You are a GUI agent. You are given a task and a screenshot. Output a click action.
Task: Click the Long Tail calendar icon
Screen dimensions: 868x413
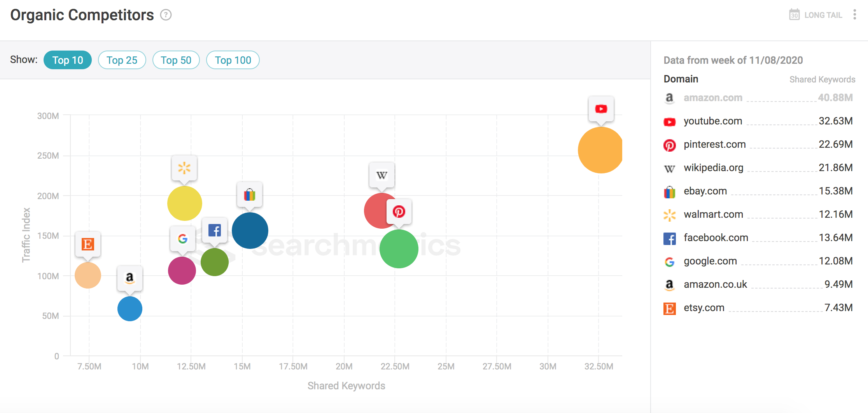[x=794, y=15]
